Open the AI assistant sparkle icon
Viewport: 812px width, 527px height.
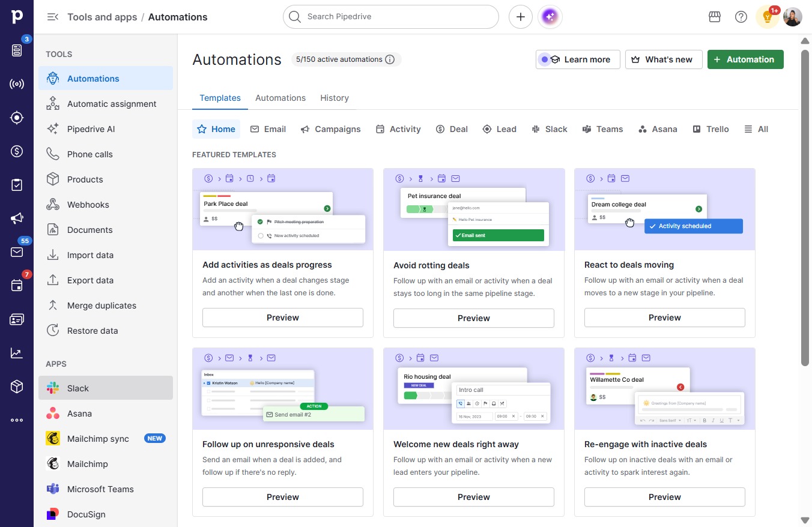(550, 17)
